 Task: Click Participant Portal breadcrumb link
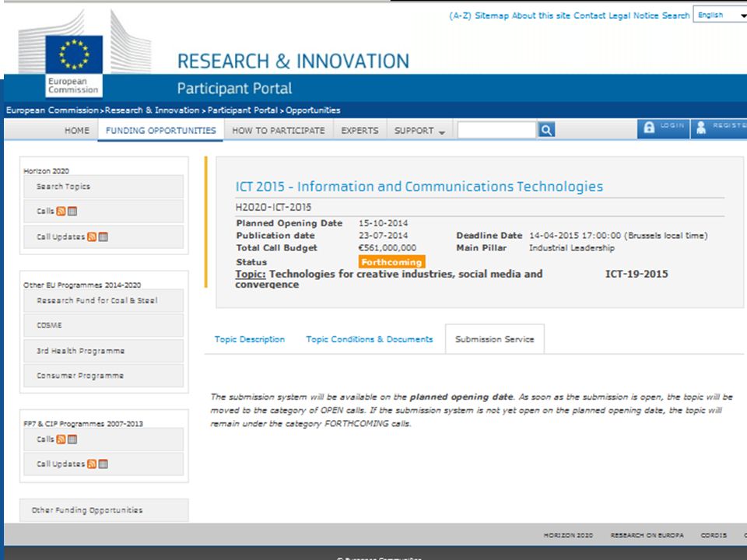coord(243,110)
